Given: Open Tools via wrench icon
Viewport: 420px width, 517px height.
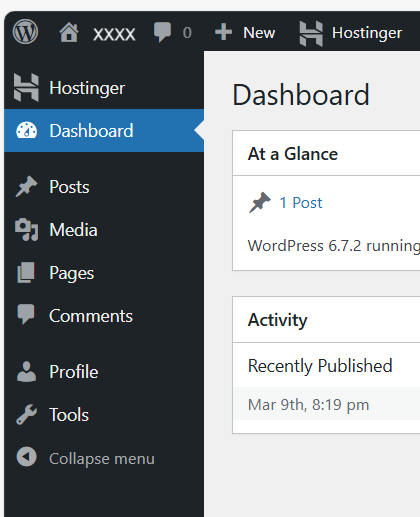Looking at the screenshot, I should pos(26,414).
